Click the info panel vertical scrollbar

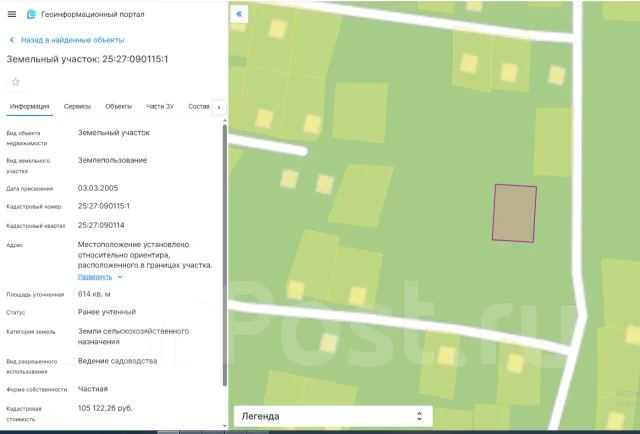[x=224, y=256]
